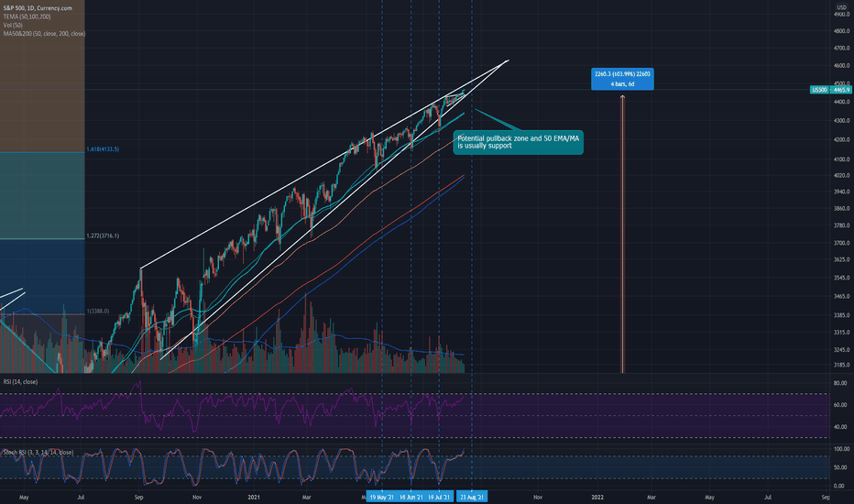Select the RSI (14, close) indicator legend

(x=21, y=382)
